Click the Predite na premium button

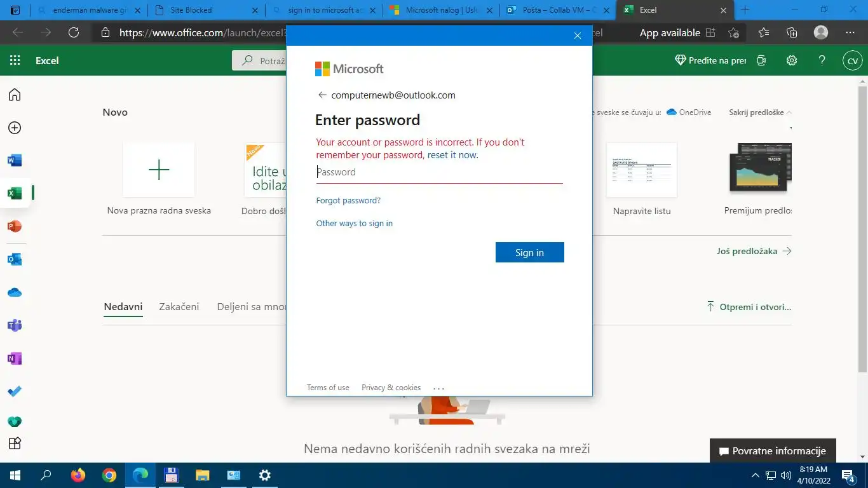pyautogui.click(x=710, y=60)
